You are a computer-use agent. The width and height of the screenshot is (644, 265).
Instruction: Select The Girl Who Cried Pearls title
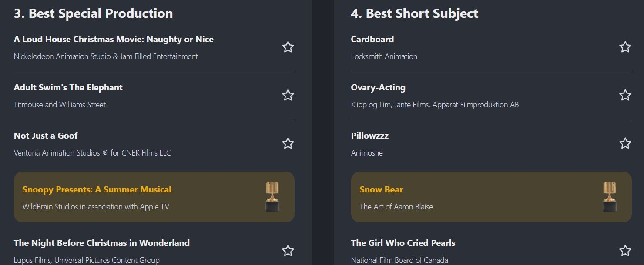tap(403, 243)
